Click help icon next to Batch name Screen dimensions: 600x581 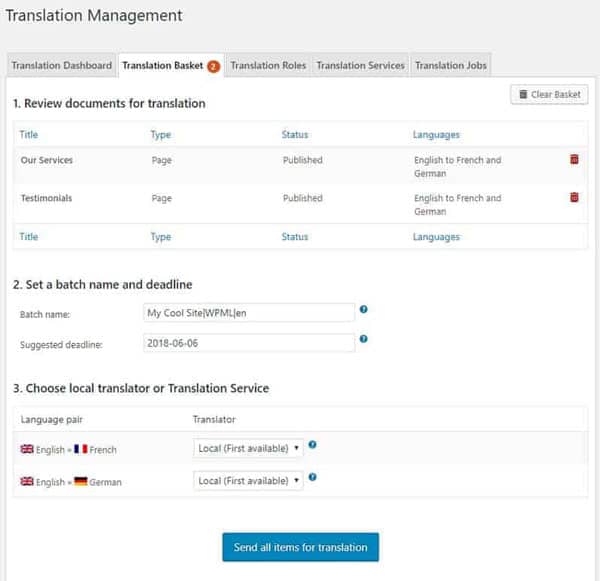coord(363,310)
